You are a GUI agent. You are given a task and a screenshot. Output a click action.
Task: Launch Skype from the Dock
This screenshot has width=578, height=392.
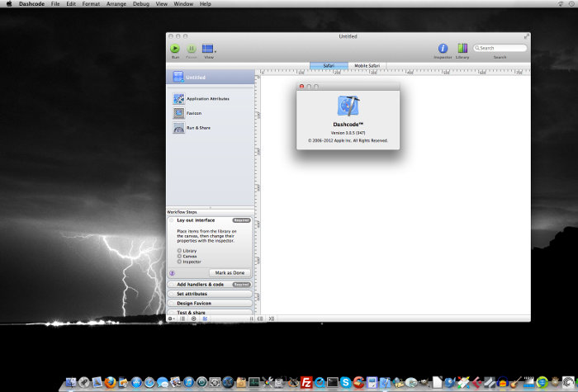(x=345, y=382)
